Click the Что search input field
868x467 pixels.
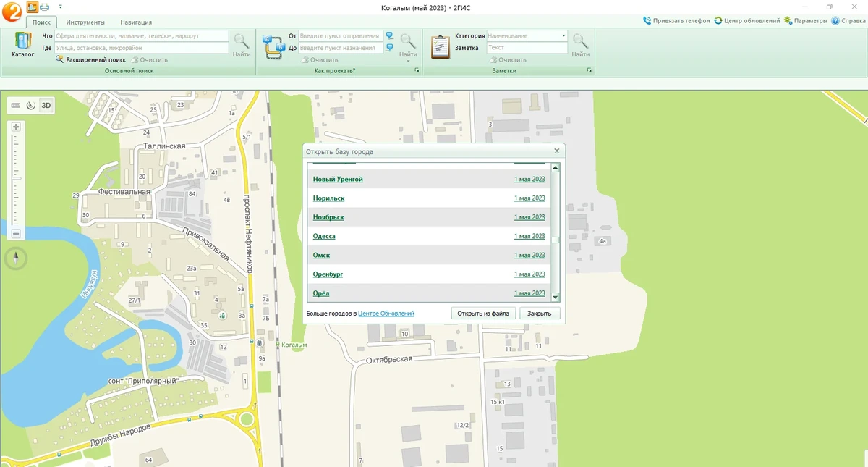[x=142, y=35]
